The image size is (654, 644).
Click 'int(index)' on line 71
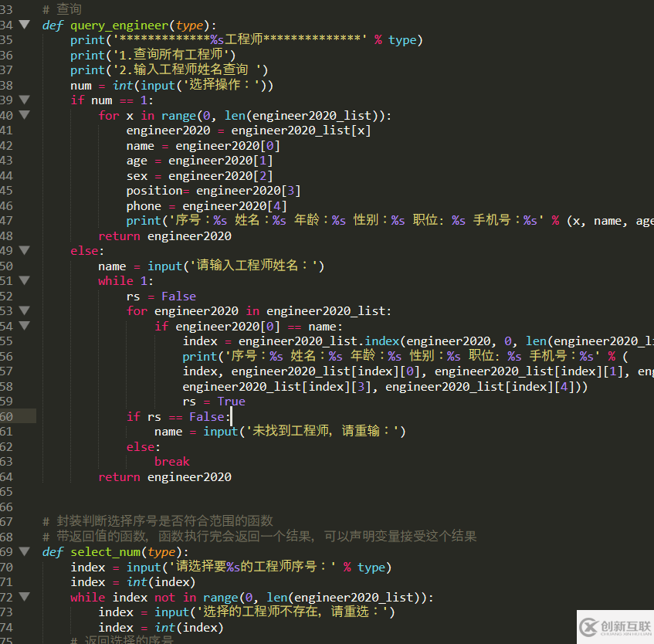tap(161, 582)
